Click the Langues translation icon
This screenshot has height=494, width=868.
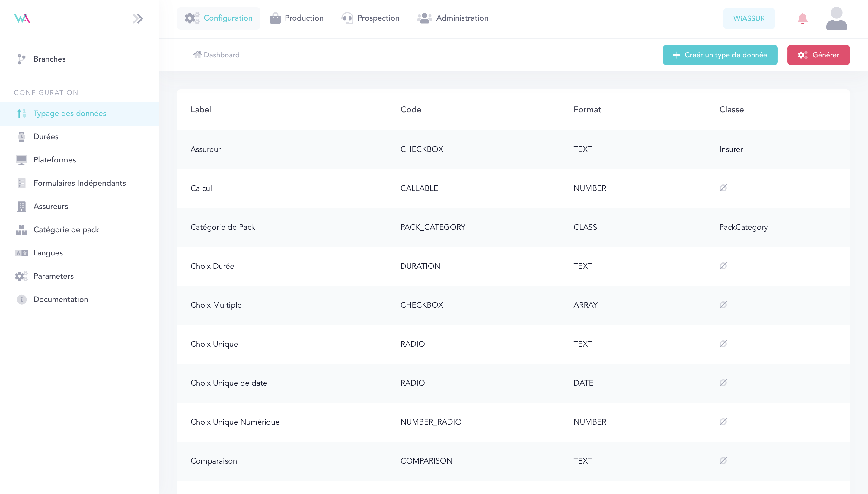point(21,253)
